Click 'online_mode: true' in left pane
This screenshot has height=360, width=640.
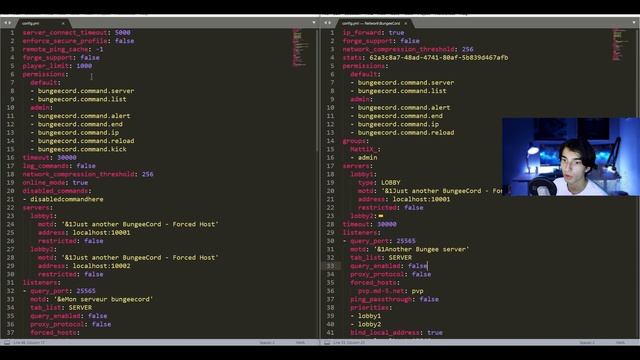[55, 182]
